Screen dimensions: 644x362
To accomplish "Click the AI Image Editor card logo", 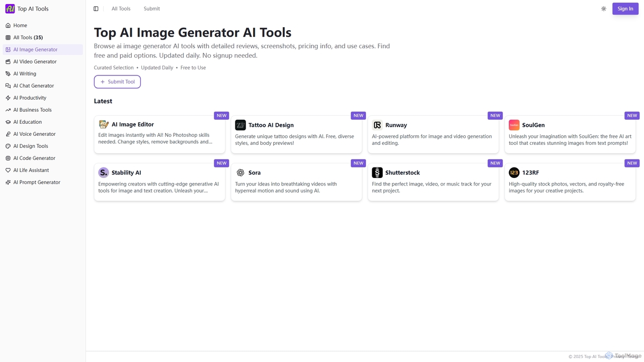I will (104, 124).
